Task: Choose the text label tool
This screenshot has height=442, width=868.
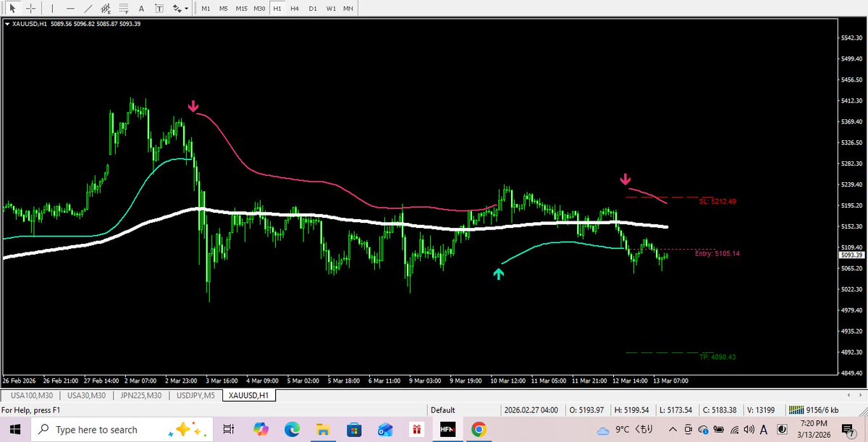Action: (159, 8)
